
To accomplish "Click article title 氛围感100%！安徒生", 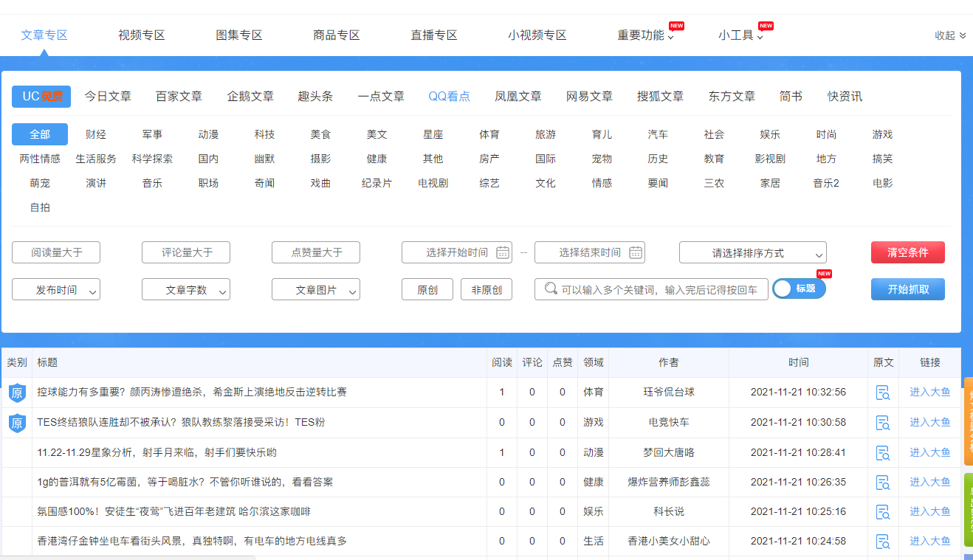I will tap(173, 511).
